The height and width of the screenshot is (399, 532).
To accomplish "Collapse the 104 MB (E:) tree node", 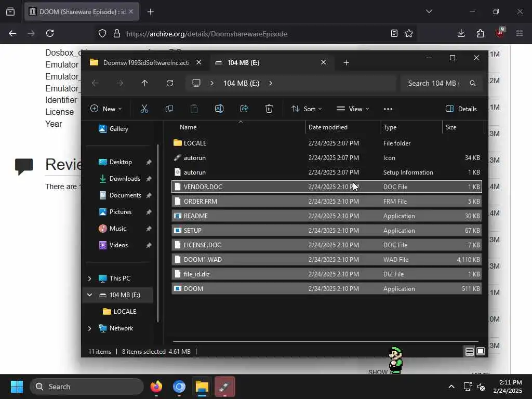I will (x=89, y=295).
